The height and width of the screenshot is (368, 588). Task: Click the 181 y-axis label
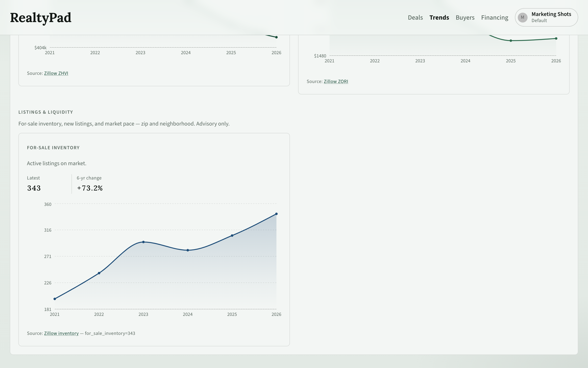[48, 309]
